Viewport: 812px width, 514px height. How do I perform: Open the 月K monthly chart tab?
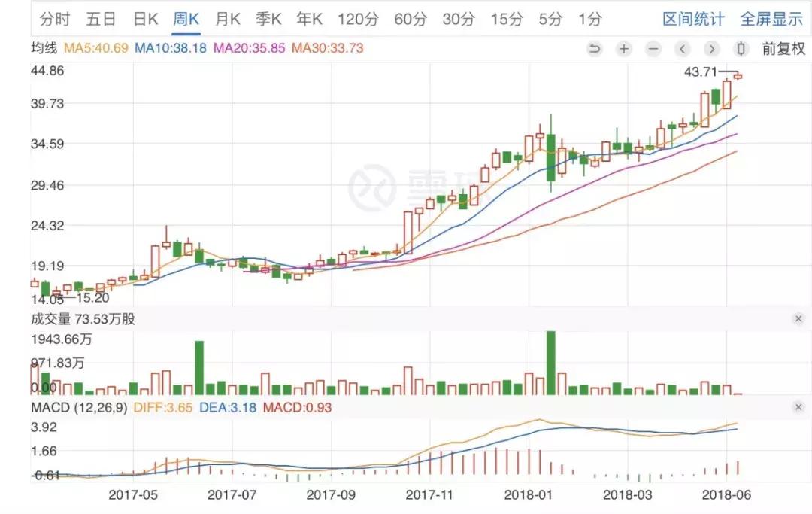(227, 18)
